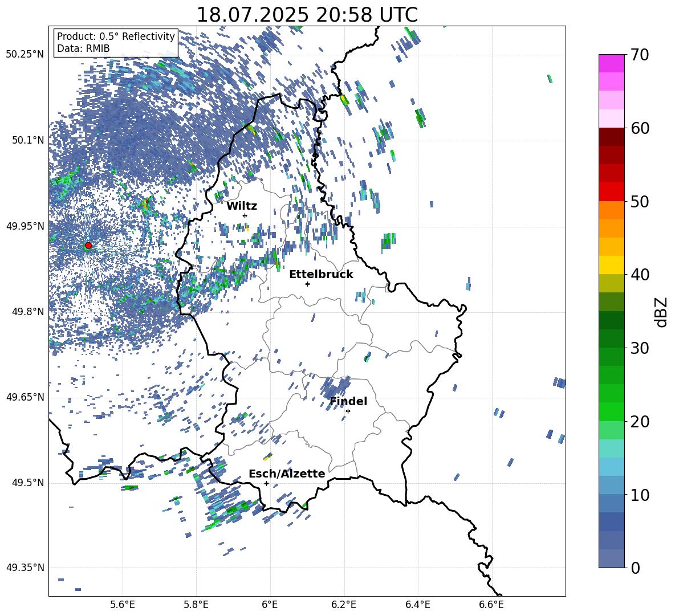This screenshot has height=616, width=675.
Task: Click the dark maroon colorbar segment just below 60
Action: 611,137
